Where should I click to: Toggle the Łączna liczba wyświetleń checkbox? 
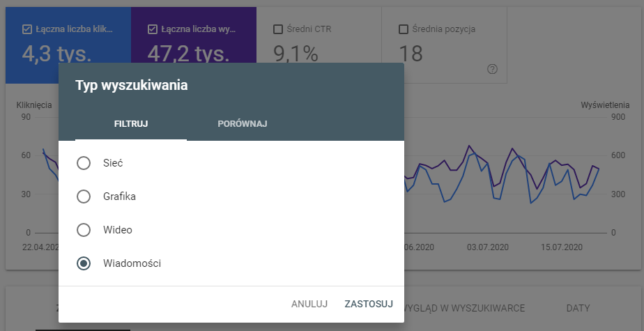pyautogui.click(x=153, y=29)
